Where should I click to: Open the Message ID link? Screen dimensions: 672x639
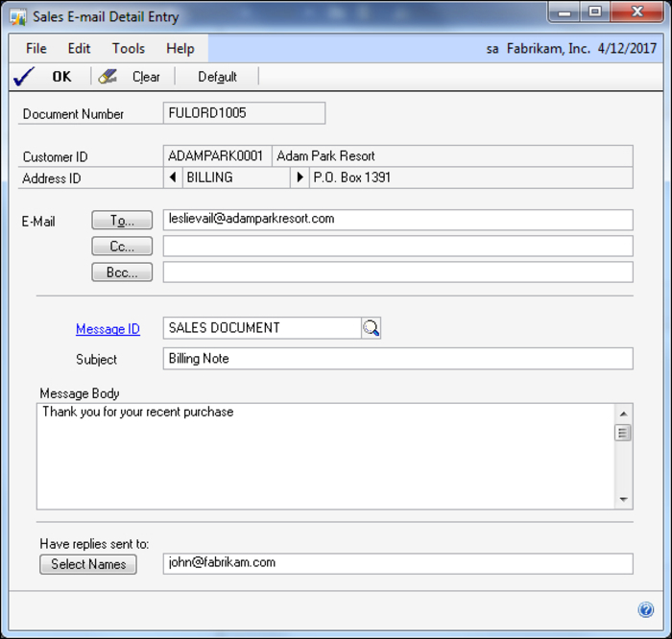[x=108, y=329]
